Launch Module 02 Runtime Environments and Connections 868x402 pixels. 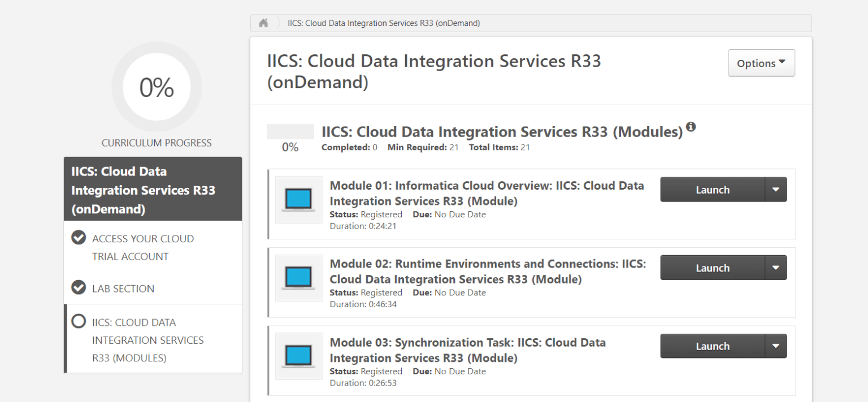point(713,267)
